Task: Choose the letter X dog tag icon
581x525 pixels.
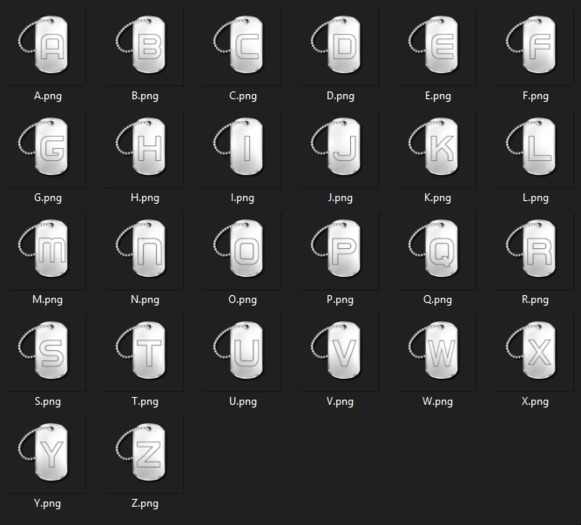Action: 531,350
